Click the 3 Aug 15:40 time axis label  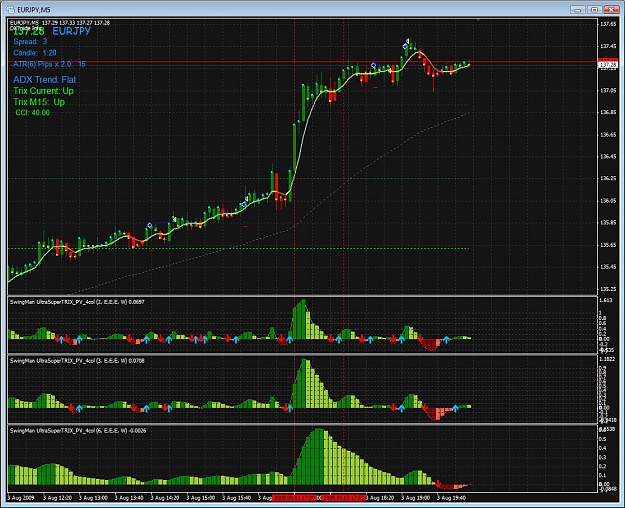click(x=237, y=498)
